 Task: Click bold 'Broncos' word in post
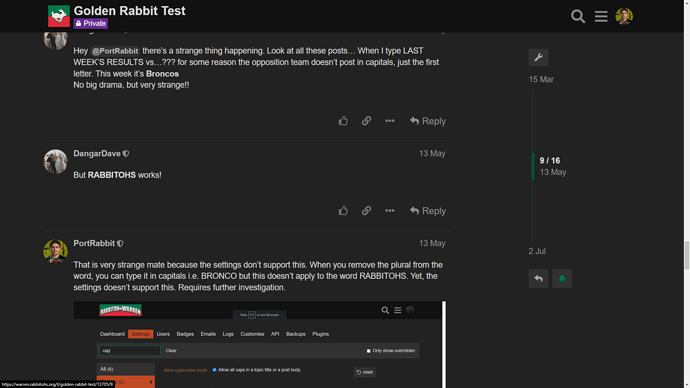tap(162, 74)
